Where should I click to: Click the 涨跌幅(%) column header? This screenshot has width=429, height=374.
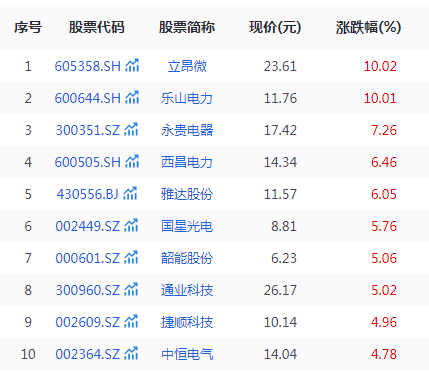(x=368, y=27)
